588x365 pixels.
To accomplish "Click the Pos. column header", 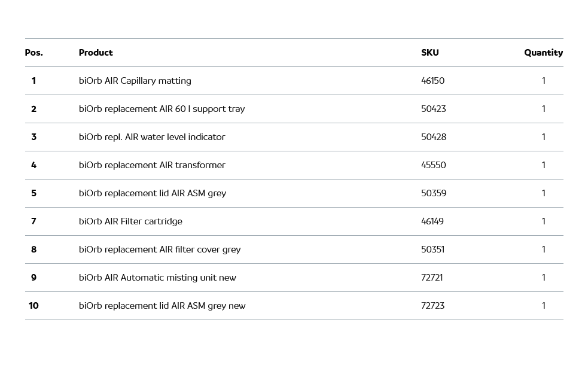I will [33, 53].
